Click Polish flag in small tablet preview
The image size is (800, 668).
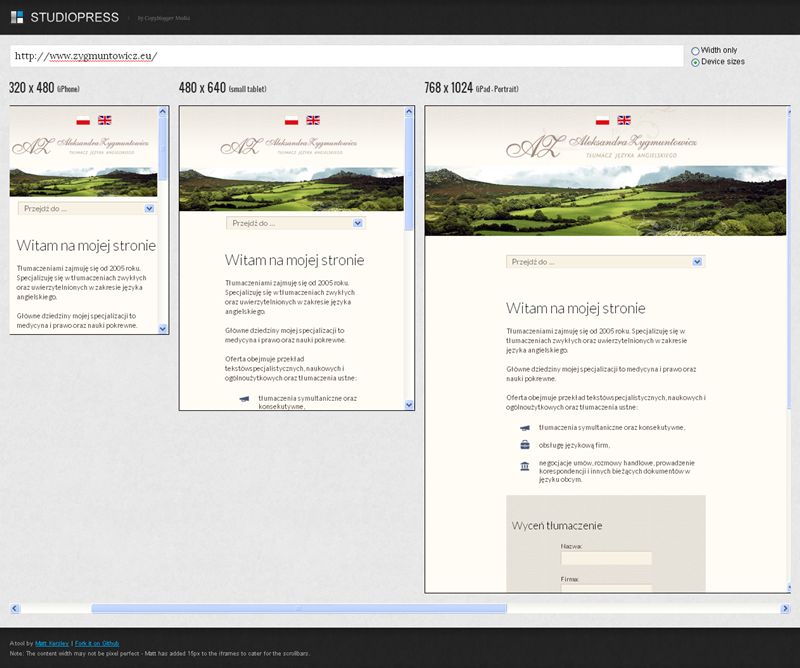click(291, 120)
